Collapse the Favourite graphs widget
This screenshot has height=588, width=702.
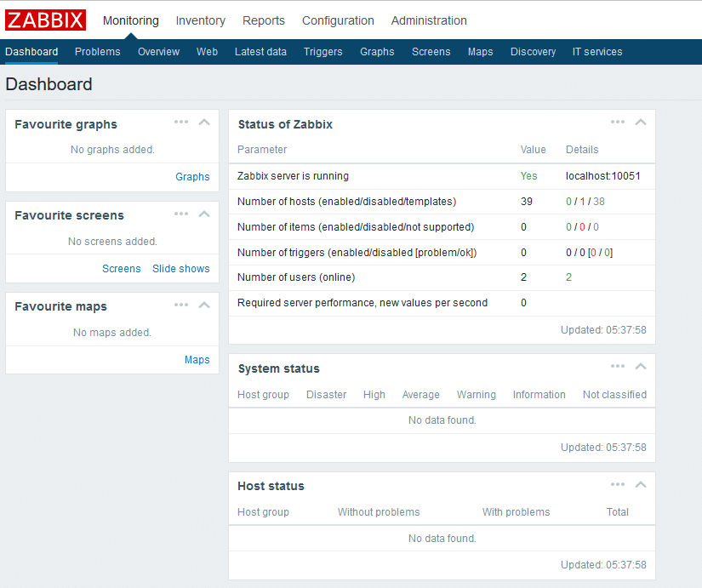[x=204, y=123]
